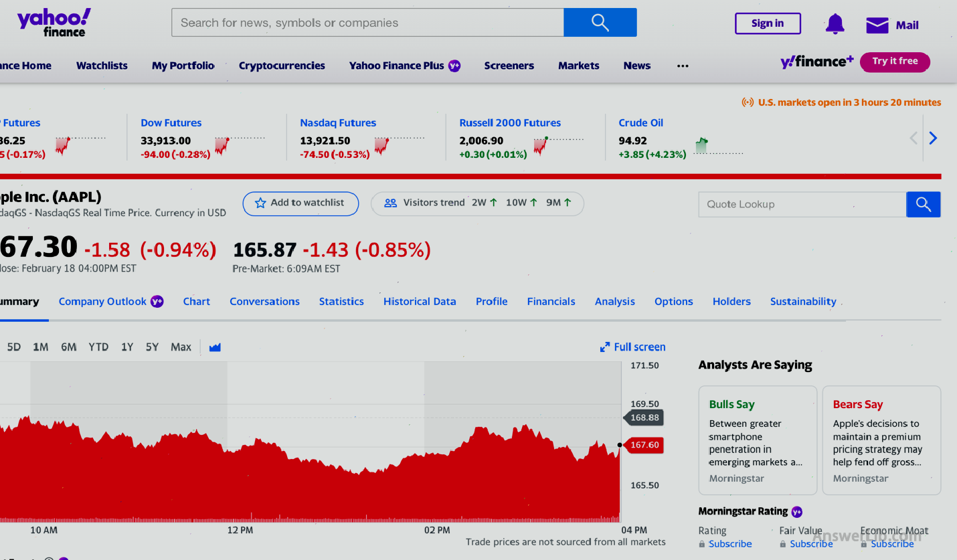Click the star icon on Add to watchlist
957x560 pixels.
click(x=260, y=203)
